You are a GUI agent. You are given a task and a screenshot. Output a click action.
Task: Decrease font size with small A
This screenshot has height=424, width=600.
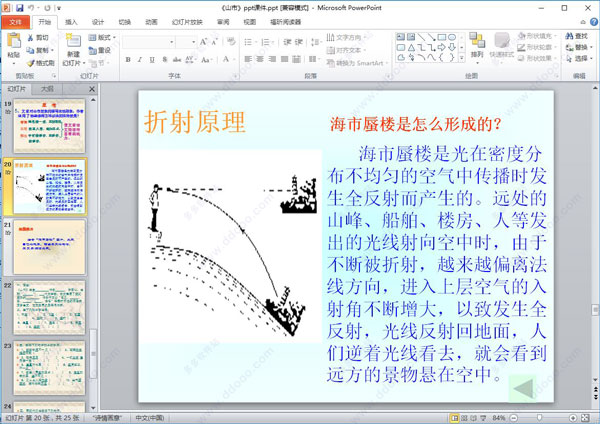[x=214, y=42]
